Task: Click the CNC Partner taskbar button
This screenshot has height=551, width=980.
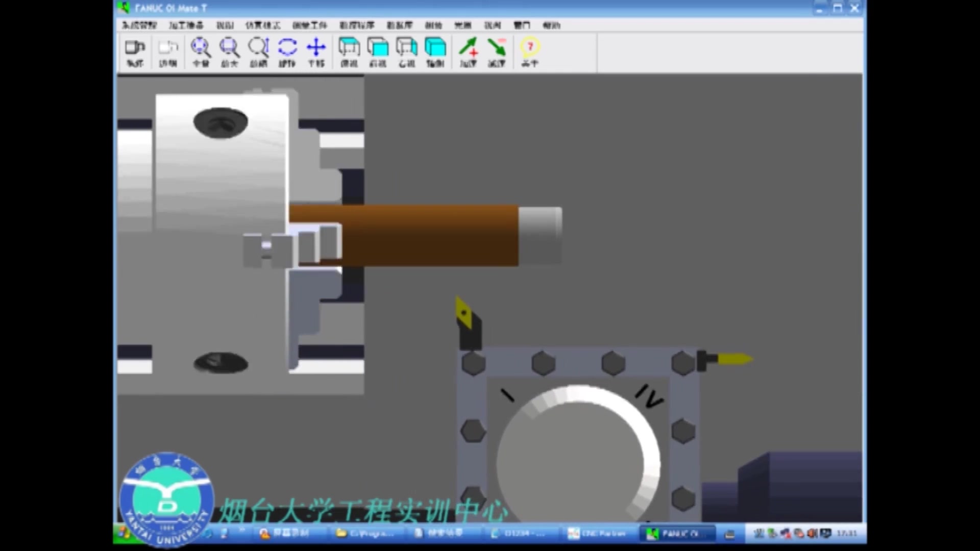Action: (597, 533)
